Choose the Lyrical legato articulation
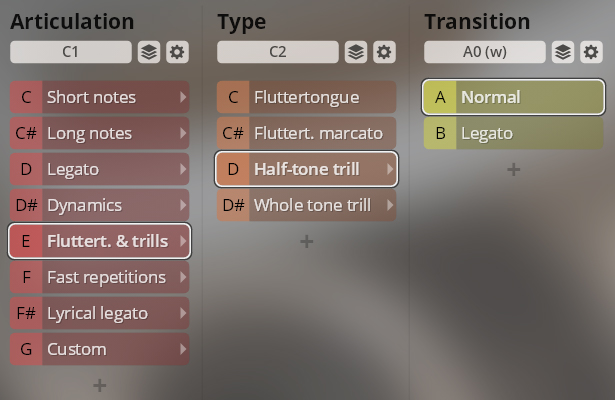 (99, 313)
